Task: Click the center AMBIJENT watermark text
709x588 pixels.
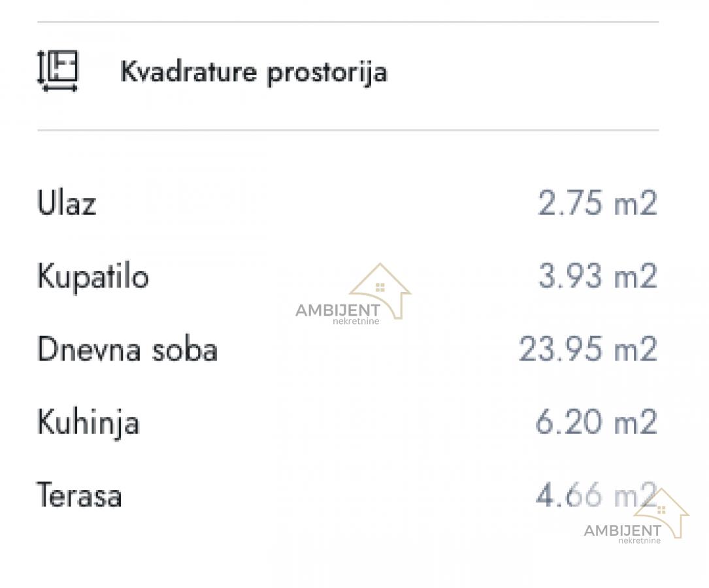Action: tap(337, 310)
